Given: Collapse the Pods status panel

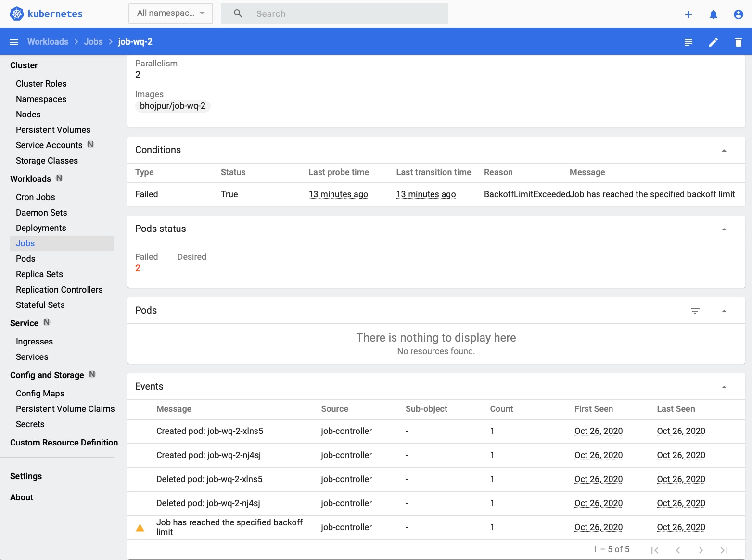Looking at the screenshot, I should point(724,229).
